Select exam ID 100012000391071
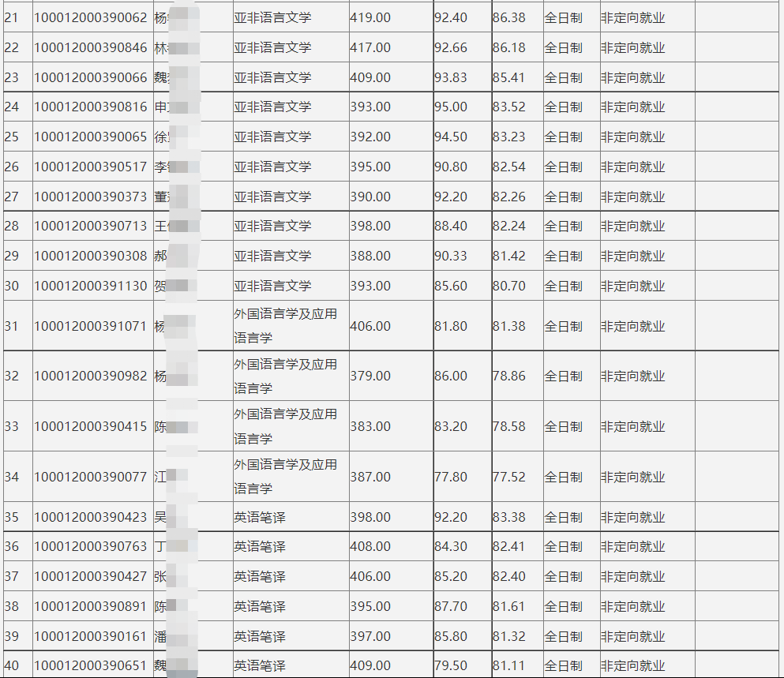The height and width of the screenshot is (678, 784). (x=91, y=327)
